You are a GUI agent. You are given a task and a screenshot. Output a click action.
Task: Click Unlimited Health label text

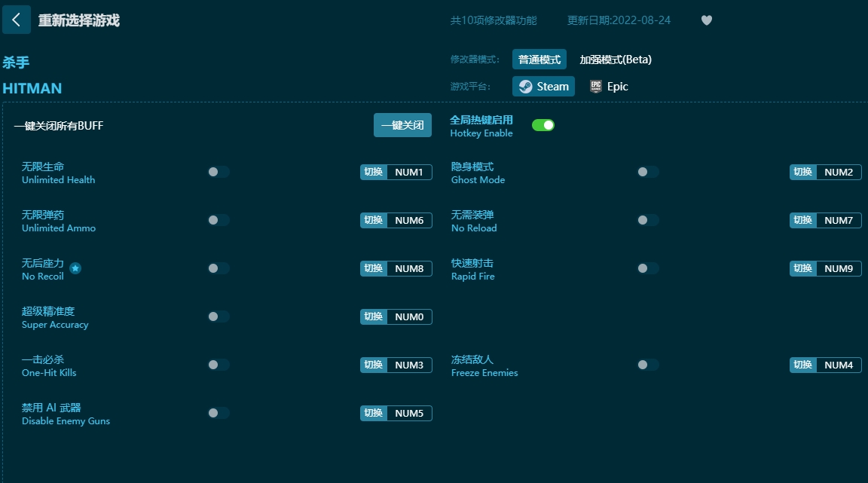[58, 180]
